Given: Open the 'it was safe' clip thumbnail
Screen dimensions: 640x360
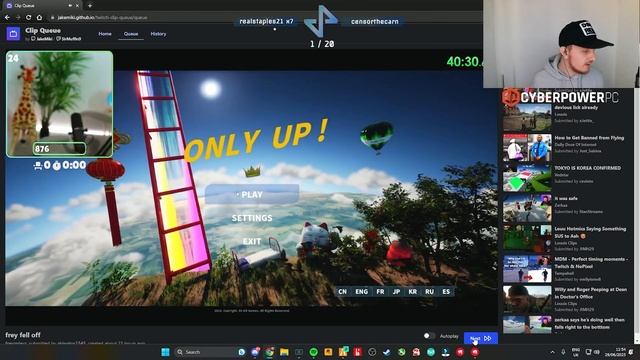Looking at the screenshot, I should tap(527, 208).
